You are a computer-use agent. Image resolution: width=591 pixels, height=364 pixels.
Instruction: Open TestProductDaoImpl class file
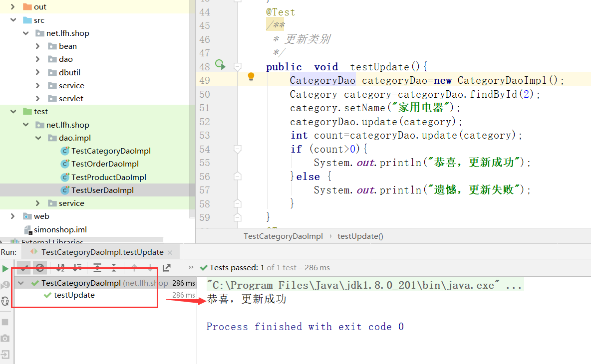tap(108, 178)
